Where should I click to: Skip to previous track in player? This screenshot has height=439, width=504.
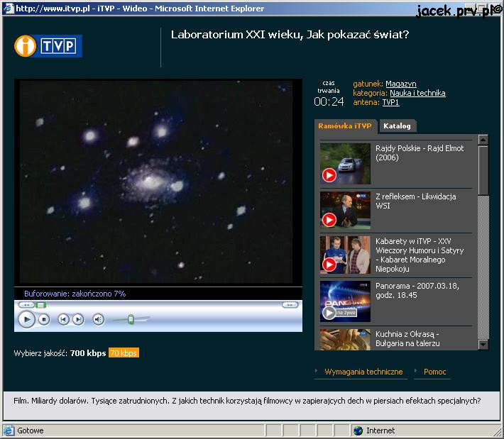63,320
